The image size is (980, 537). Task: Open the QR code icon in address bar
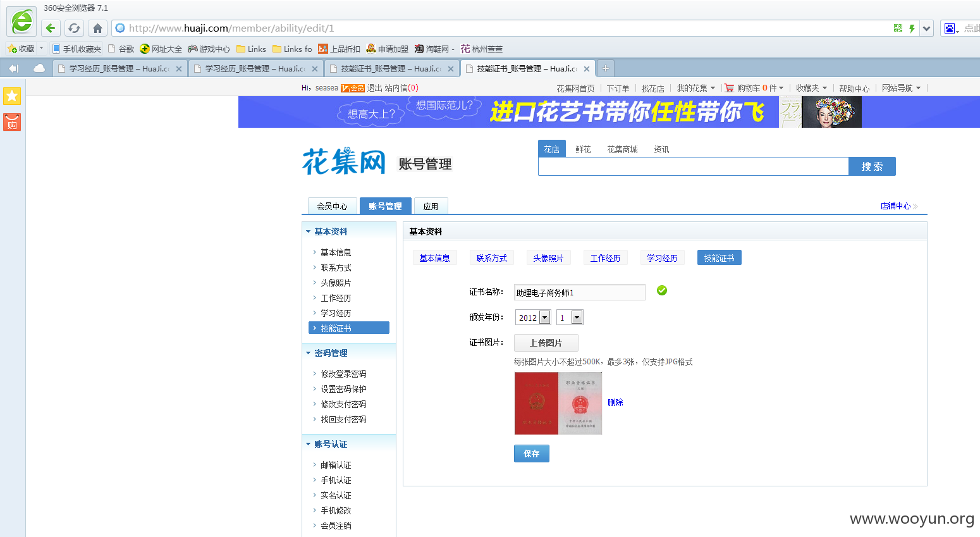point(898,28)
